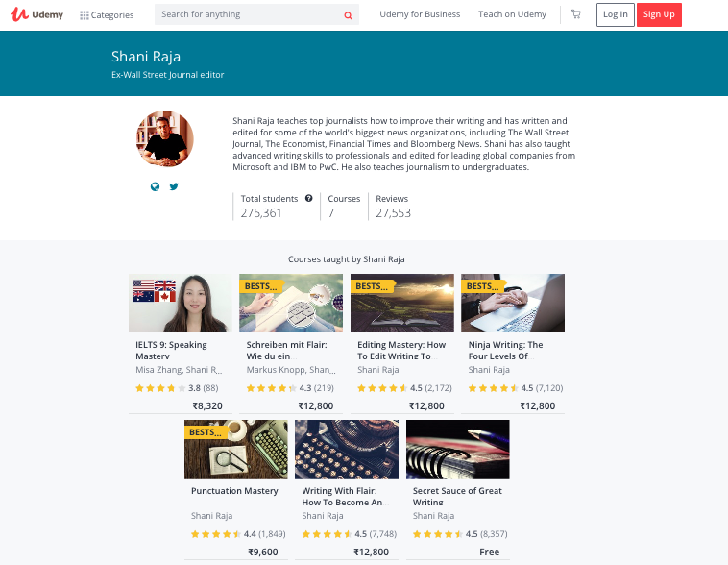Open the shopping cart icon
The image size is (728, 565).
pyautogui.click(x=575, y=14)
